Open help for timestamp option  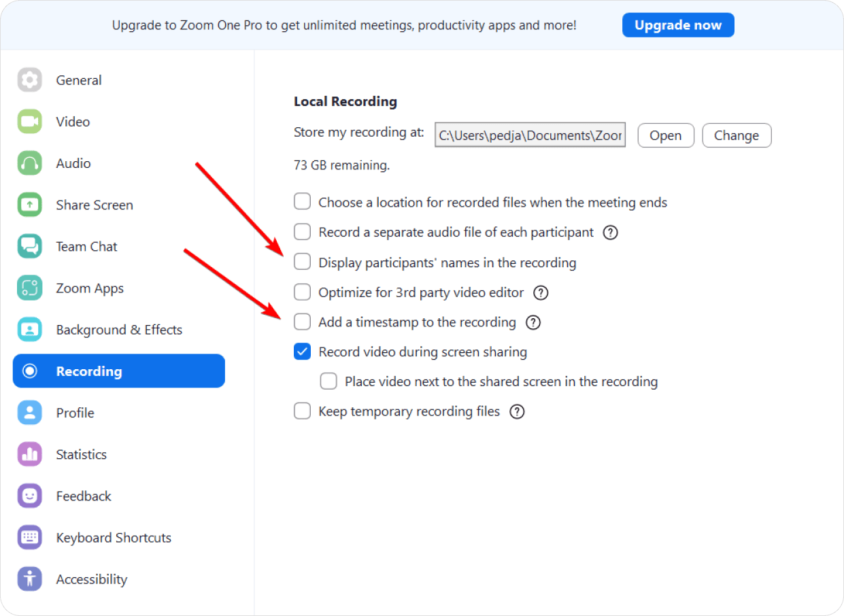coord(533,322)
